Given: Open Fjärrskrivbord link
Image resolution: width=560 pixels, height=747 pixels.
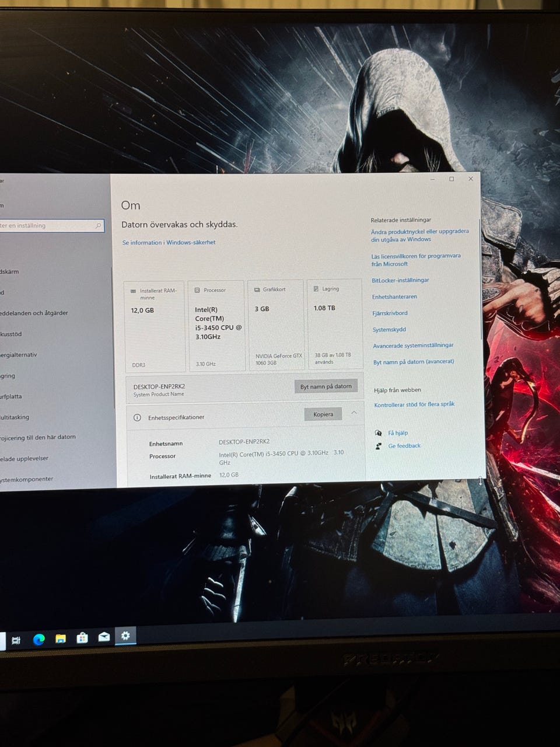Looking at the screenshot, I should [390, 313].
